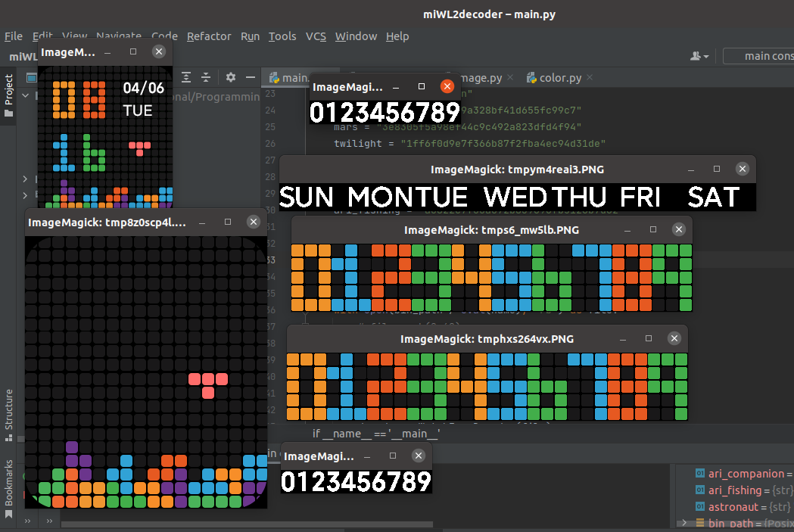Close the tmpym4reai3.PNG ImageMagick window
The height and width of the screenshot is (532, 794).
[743, 169]
